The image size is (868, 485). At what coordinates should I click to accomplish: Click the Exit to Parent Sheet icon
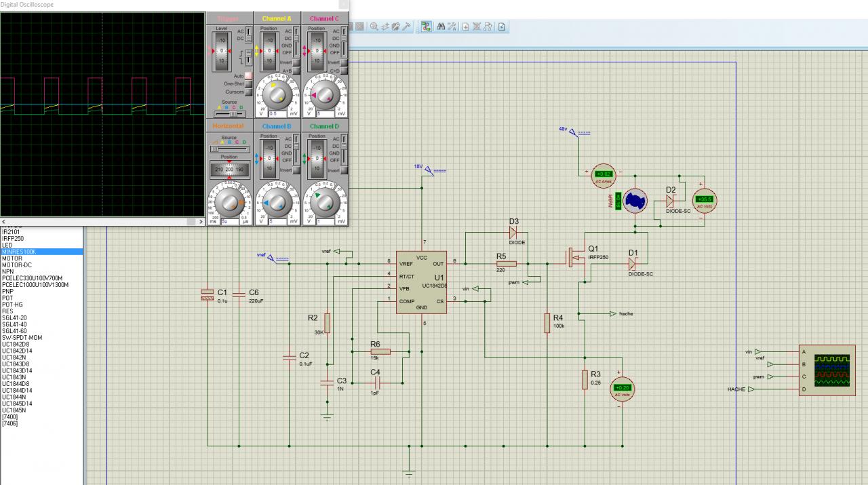pos(488,27)
